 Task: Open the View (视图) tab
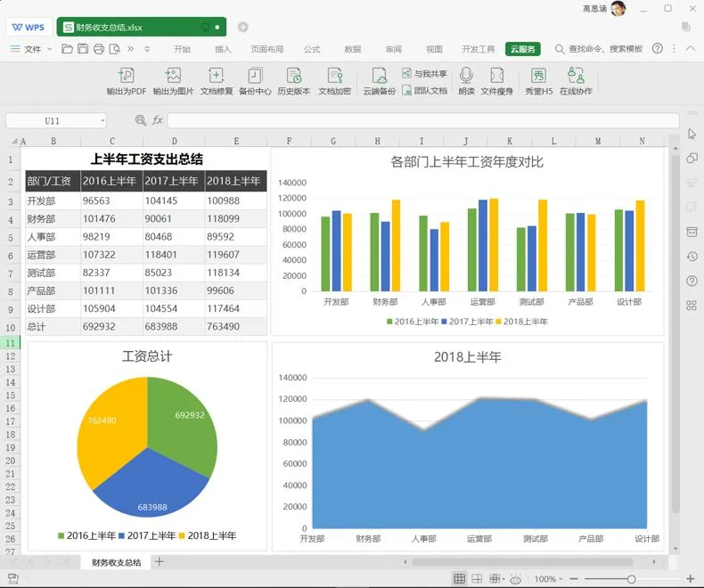coord(434,49)
